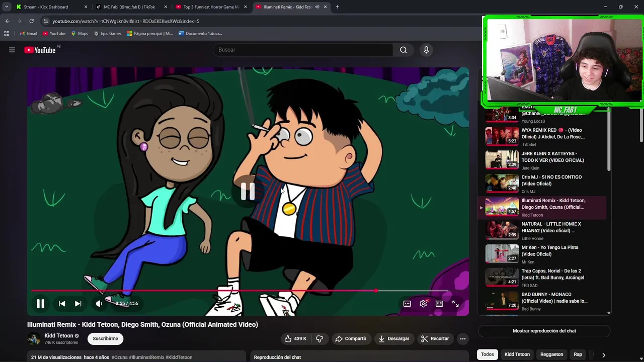Open the Epic Games bookmark
The width and height of the screenshot is (644, 362).
107,34
